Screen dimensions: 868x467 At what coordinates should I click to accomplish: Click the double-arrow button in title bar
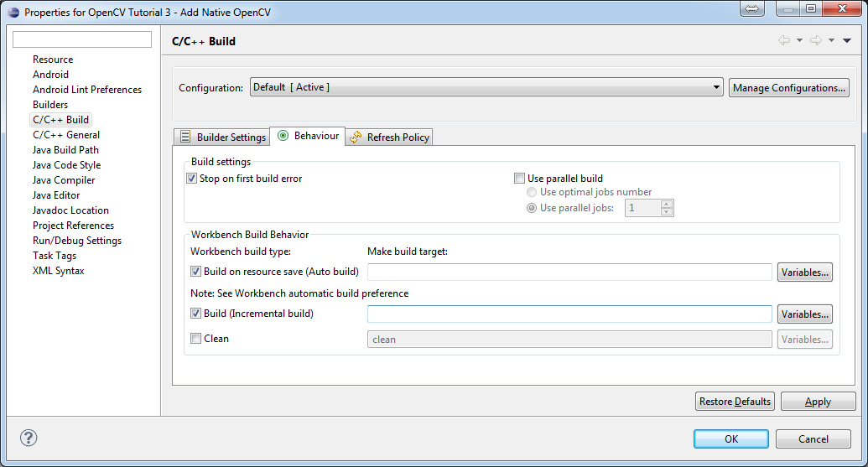pyautogui.click(x=752, y=9)
